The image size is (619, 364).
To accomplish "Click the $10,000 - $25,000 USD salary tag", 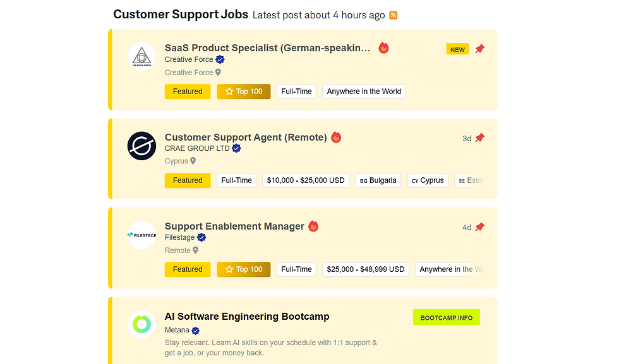I will pos(306,180).
